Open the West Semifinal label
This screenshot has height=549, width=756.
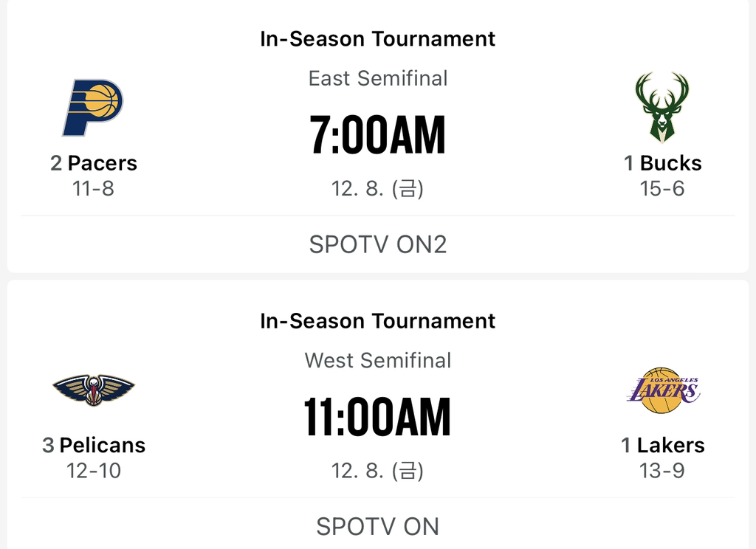(378, 360)
